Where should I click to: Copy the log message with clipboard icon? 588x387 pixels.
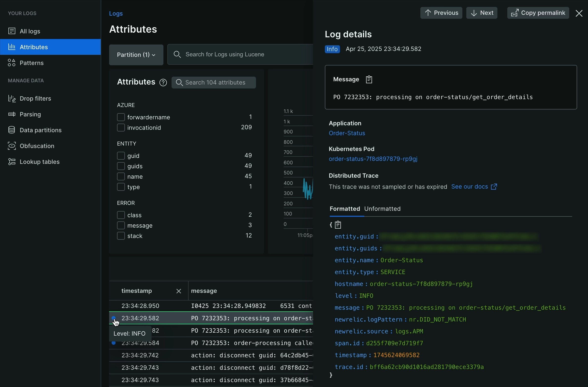(369, 80)
